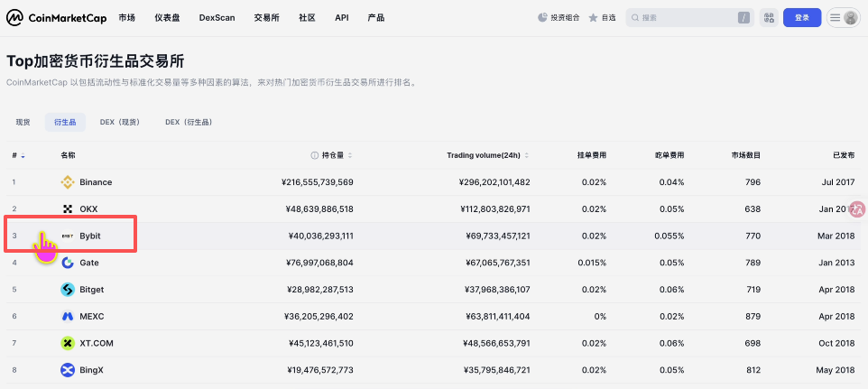
Task: Open the OKX exchange link
Action: [x=88, y=208]
